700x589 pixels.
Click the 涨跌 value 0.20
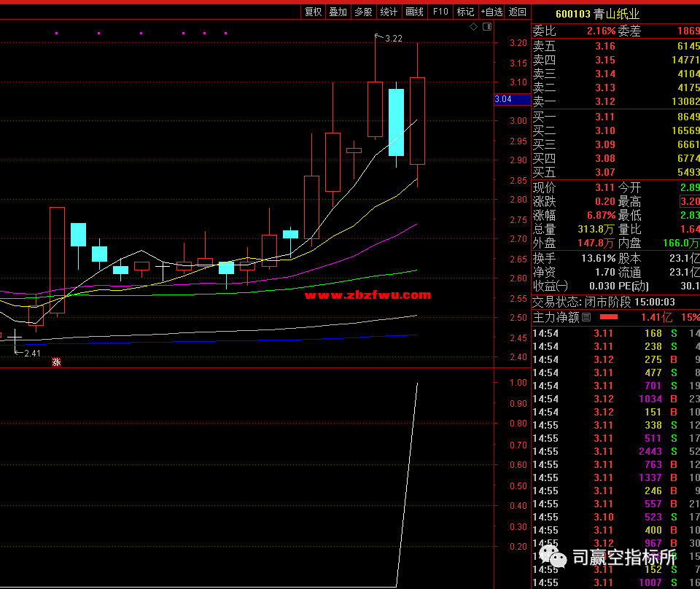605,201
